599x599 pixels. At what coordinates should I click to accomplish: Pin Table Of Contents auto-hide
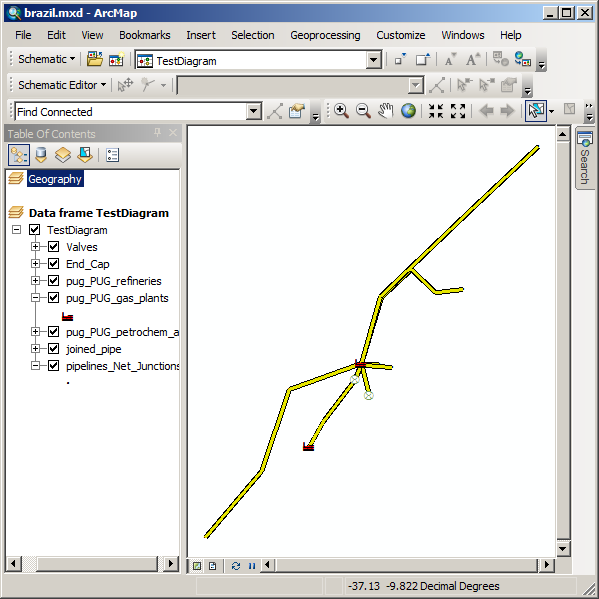(x=157, y=133)
